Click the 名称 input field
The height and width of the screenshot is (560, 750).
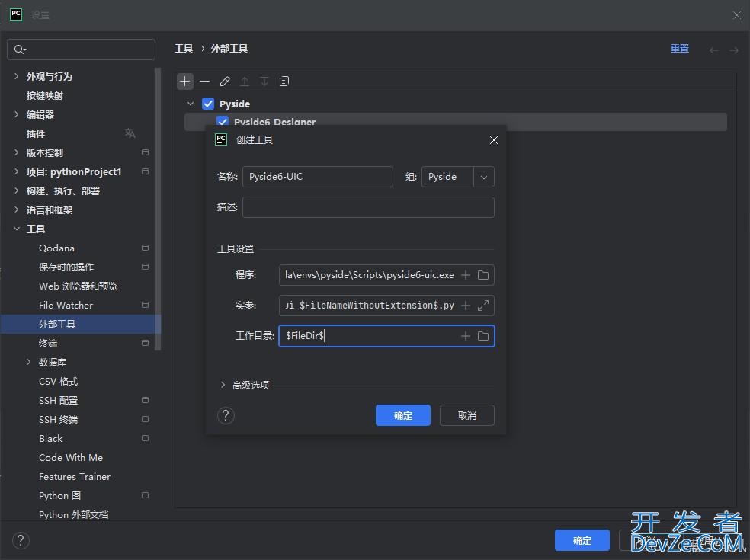318,177
